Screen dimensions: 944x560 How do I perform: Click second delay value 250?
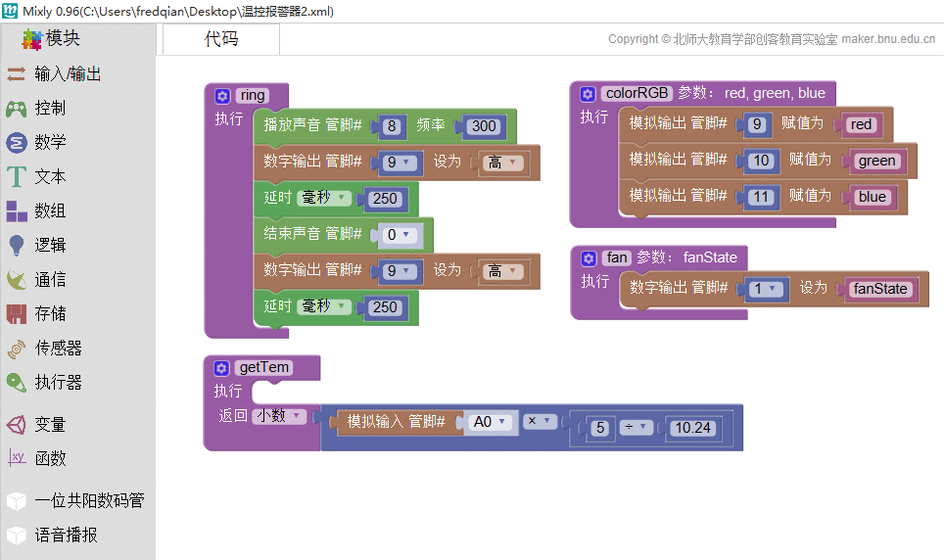pyautogui.click(x=385, y=307)
